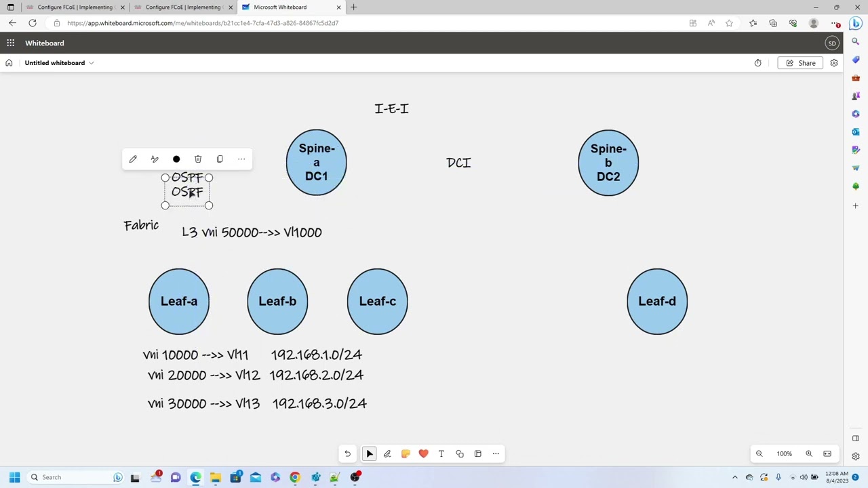Add page to favorites star icon
This screenshot has height=488, width=868.
(x=729, y=23)
